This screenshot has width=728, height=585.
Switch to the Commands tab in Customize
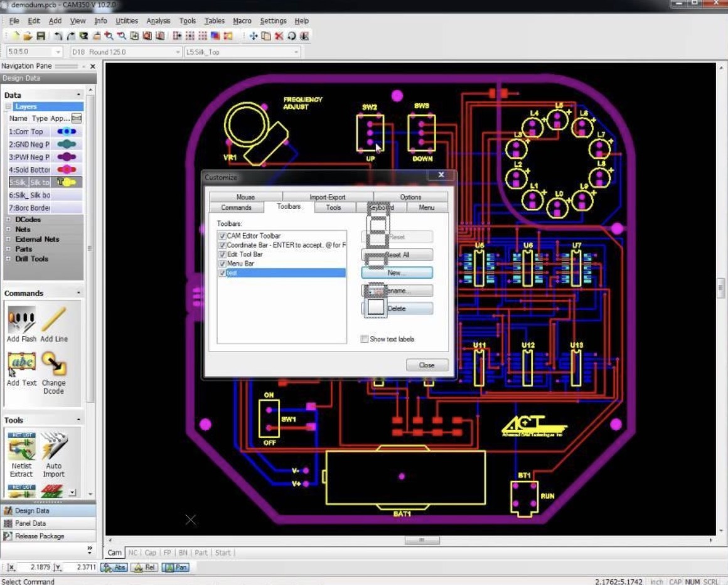pos(237,208)
